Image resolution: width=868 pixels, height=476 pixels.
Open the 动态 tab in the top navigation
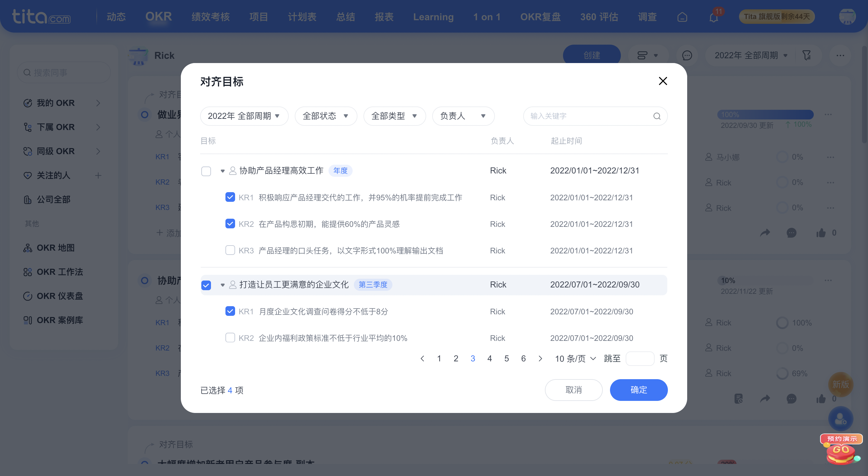click(116, 17)
